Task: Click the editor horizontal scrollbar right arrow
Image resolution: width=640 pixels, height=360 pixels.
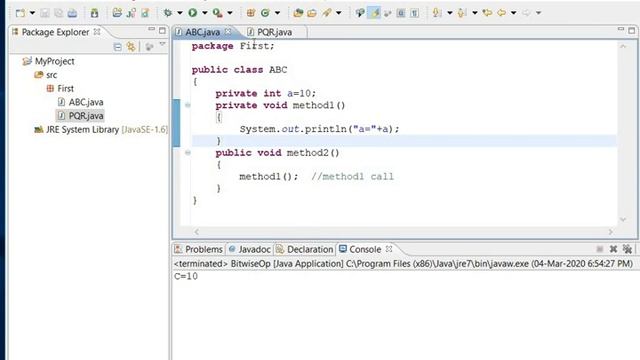Action: coord(611,232)
